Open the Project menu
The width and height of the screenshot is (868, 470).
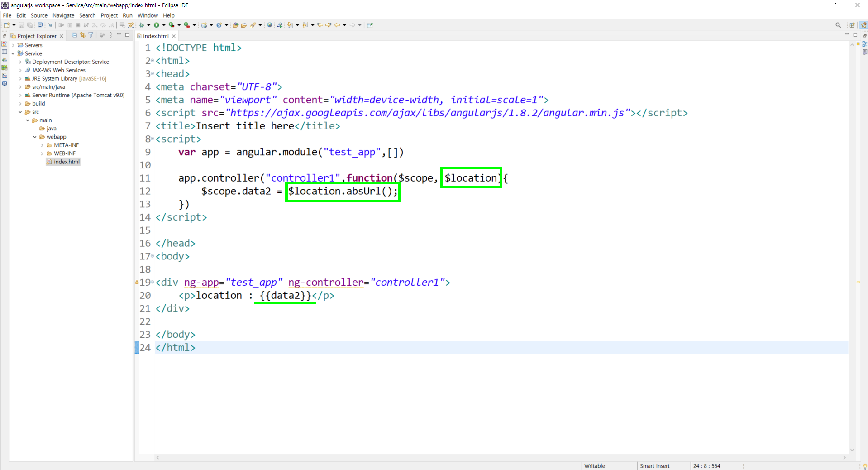click(109, 15)
